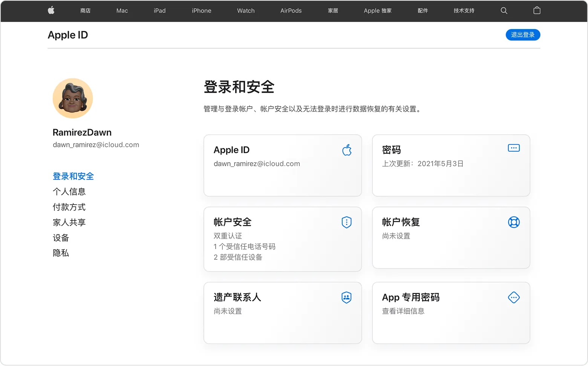This screenshot has width=588, height=366.
Task: Open AirPods navigation item
Action: pos(291,11)
